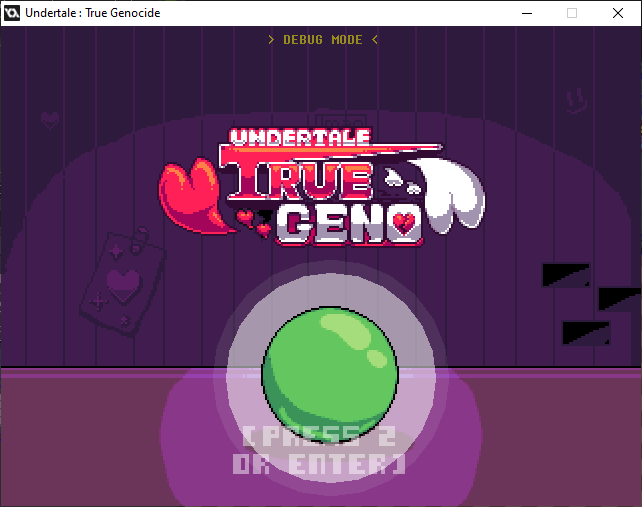Screen dimensions: 642x507
Task: Click the Press Z or Enter prompt
Action: [319, 450]
